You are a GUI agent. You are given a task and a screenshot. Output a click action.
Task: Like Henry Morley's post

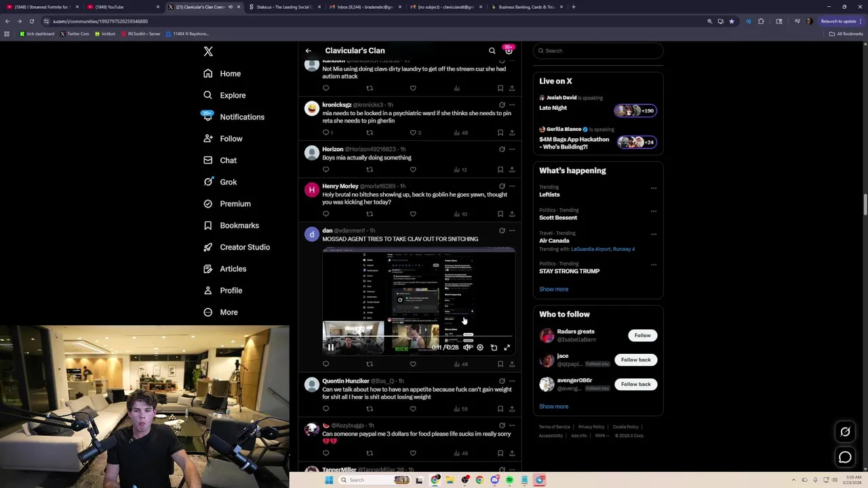pyautogui.click(x=413, y=213)
